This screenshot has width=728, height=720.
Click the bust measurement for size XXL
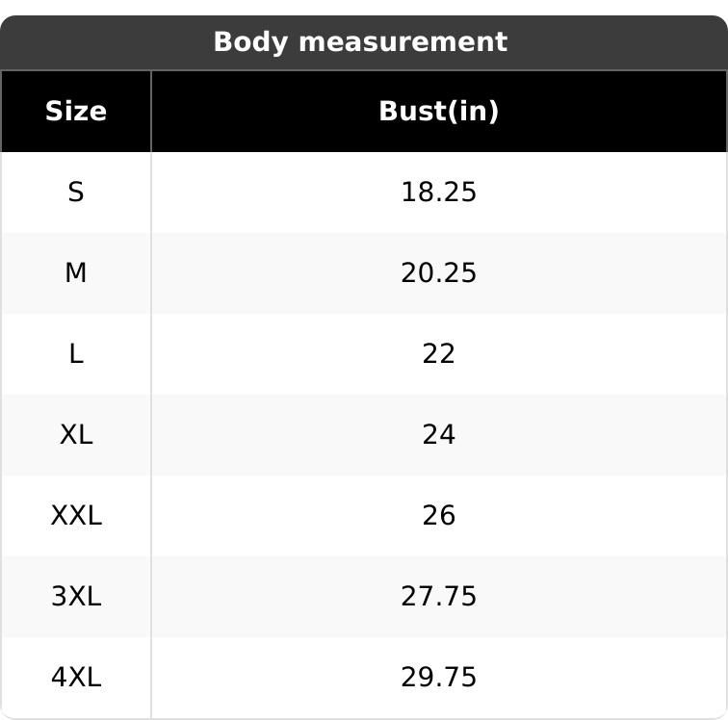(438, 516)
